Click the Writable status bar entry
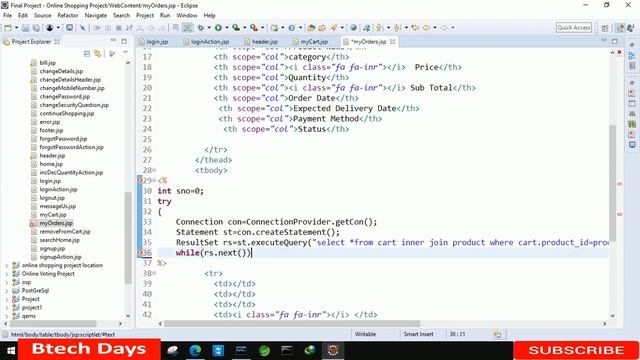Screen dimensions: 640x360 365,334
